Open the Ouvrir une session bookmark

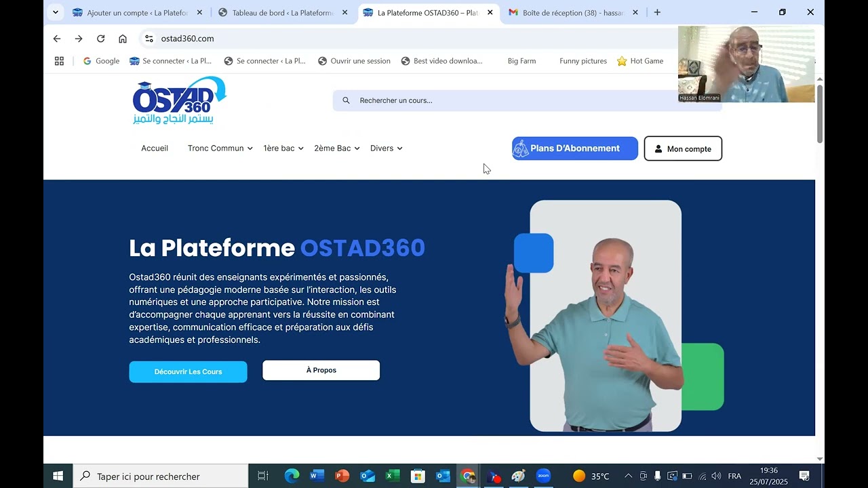pyautogui.click(x=354, y=61)
